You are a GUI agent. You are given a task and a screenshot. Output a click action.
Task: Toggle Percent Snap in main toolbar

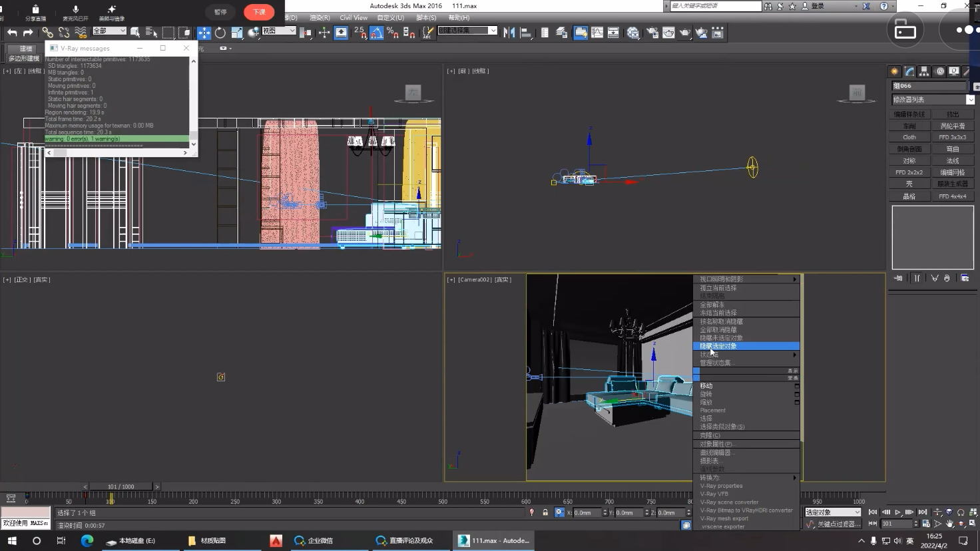tap(393, 32)
